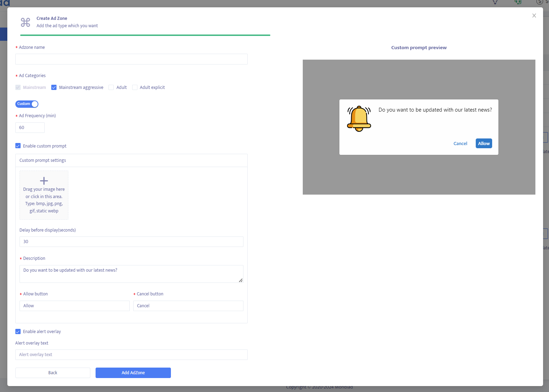Click into the Description text area
This screenshot has width=549, height=392.
tap(131, 274)
